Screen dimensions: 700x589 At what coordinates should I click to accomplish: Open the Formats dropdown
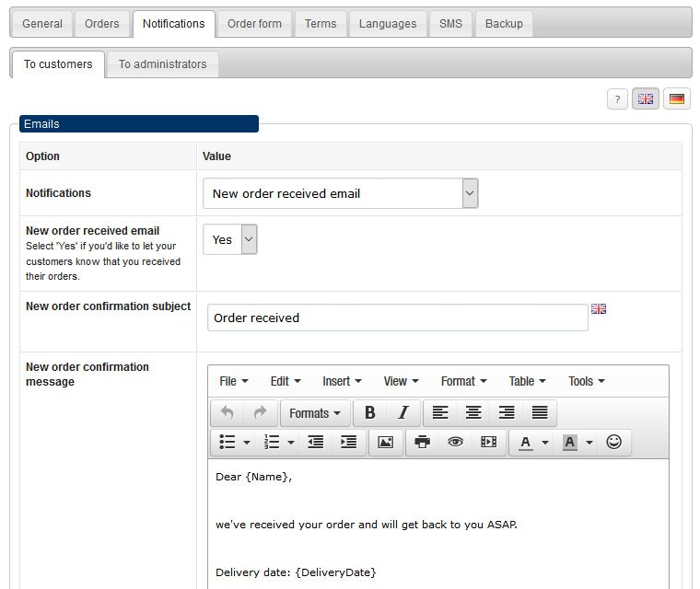pos(315,413)
